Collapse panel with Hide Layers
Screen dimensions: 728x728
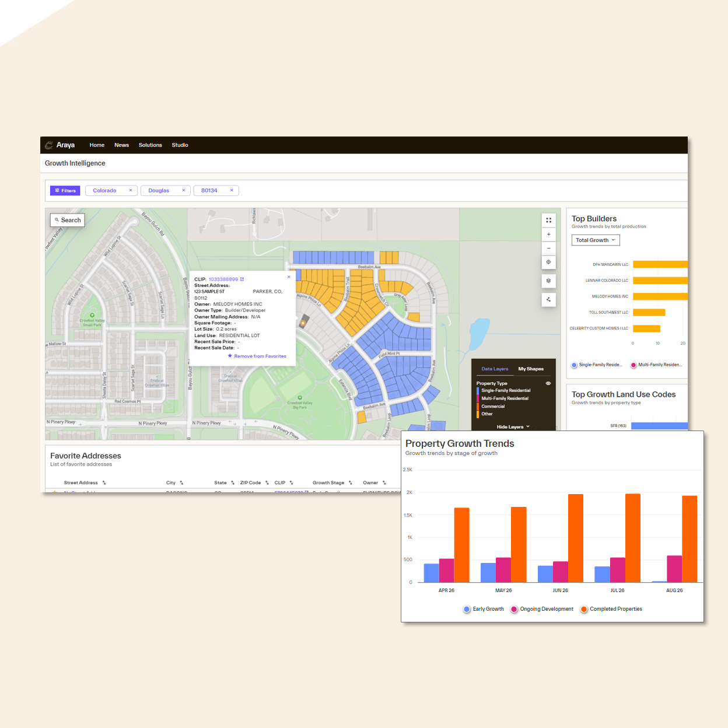[513, 427]
